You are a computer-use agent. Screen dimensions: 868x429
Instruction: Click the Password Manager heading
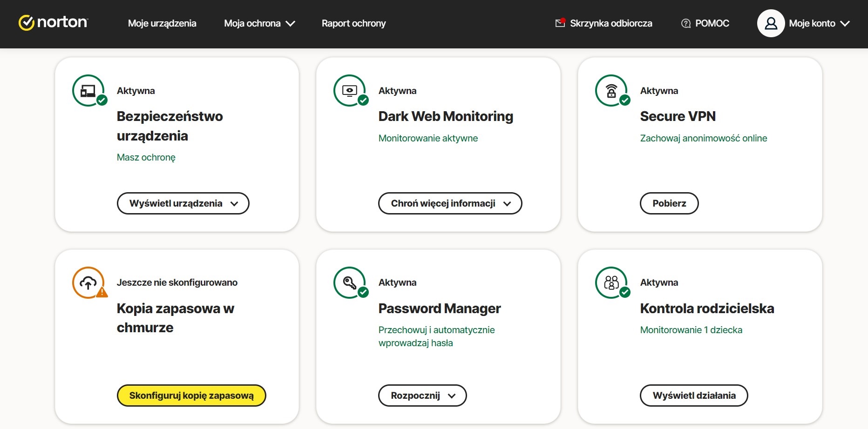click(x=440, y=308)
